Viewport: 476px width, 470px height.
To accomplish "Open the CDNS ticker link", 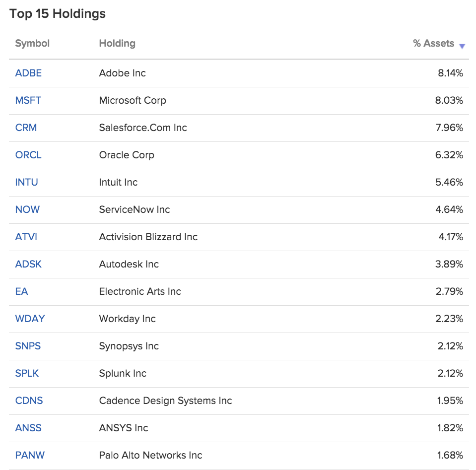I will 29,401.
